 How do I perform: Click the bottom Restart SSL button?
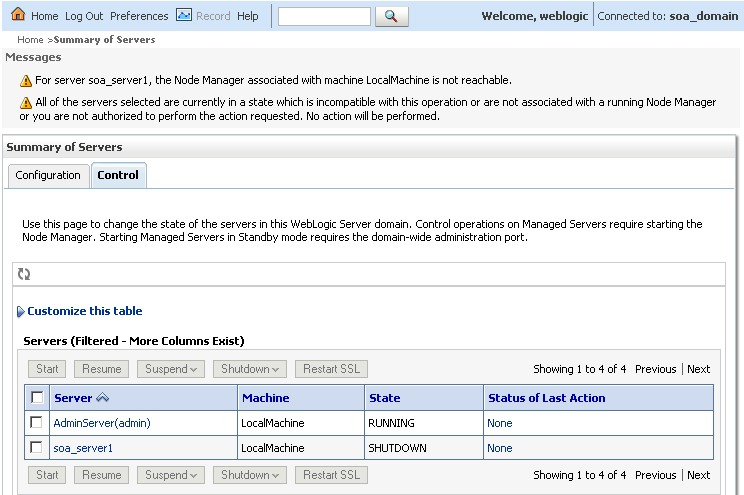point(331,475)
